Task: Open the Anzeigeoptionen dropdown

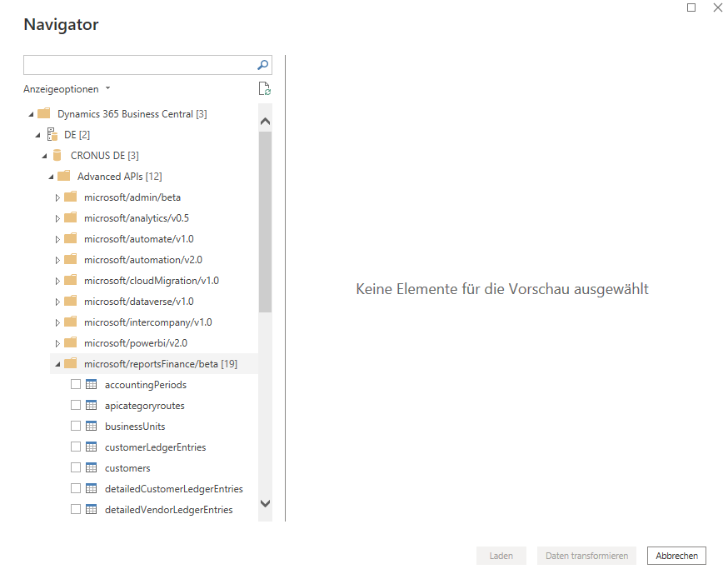Action: pos(67,88)
